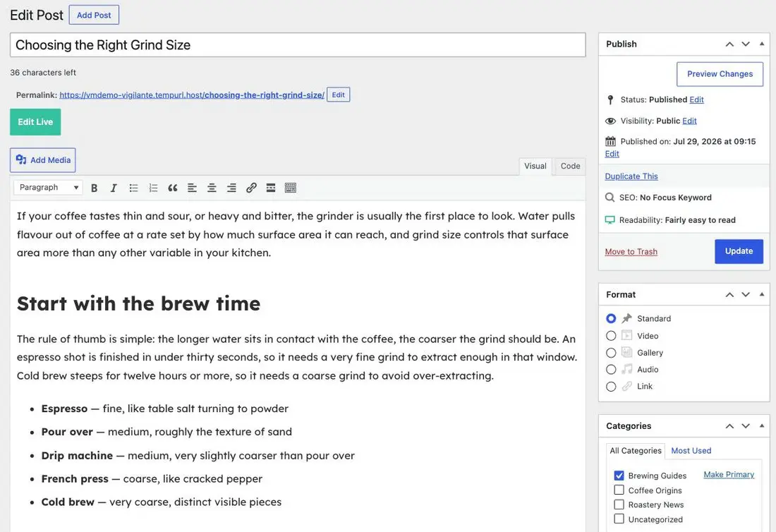Insert a bulleted list
Screen dimensions: 776x532
point(133,188)
